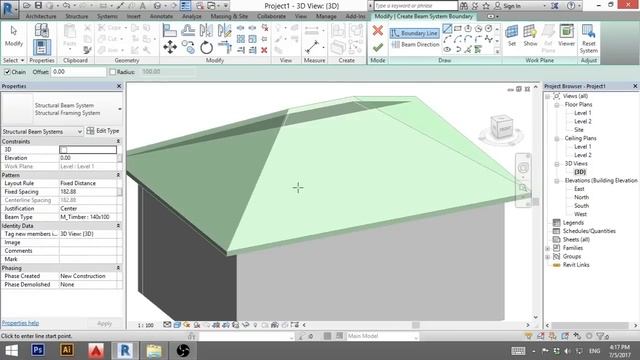Open the Collaborate ribbon tab
The width and height of the screenshot is (640, 360).
coord(271,16)
